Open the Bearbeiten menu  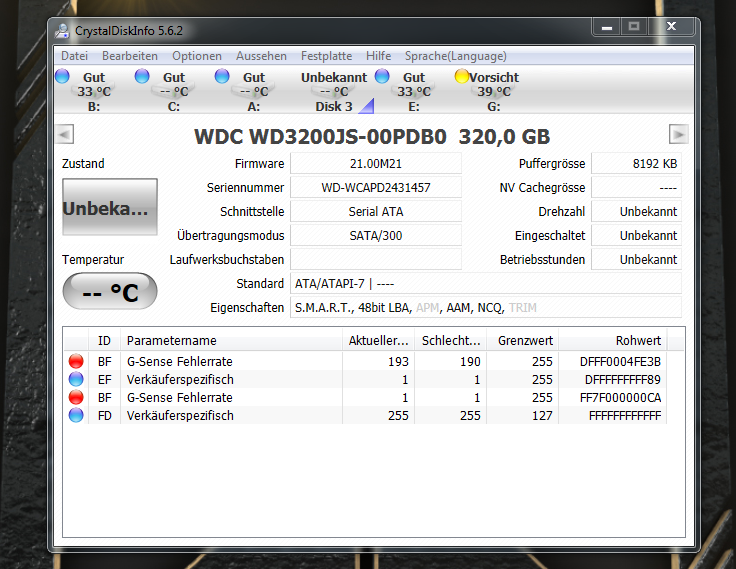point(130,56)
